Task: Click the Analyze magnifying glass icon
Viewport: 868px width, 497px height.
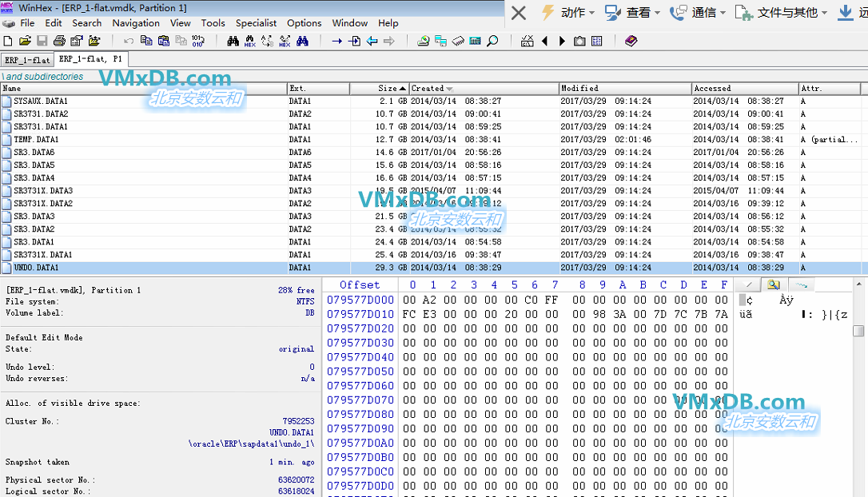Action: [x=492, y=41]
